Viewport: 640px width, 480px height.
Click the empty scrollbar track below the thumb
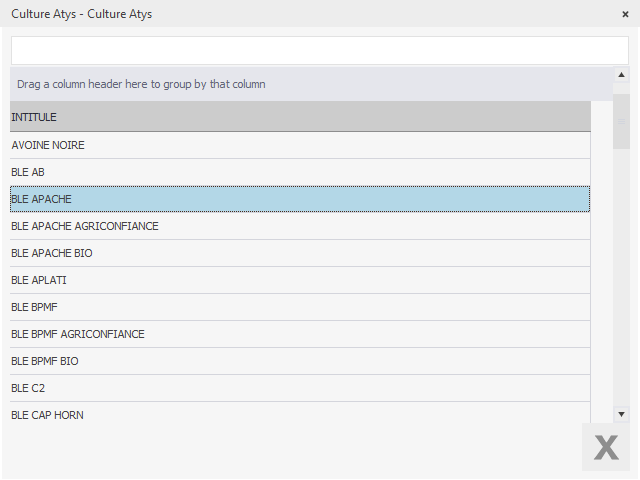click(621, 280)
